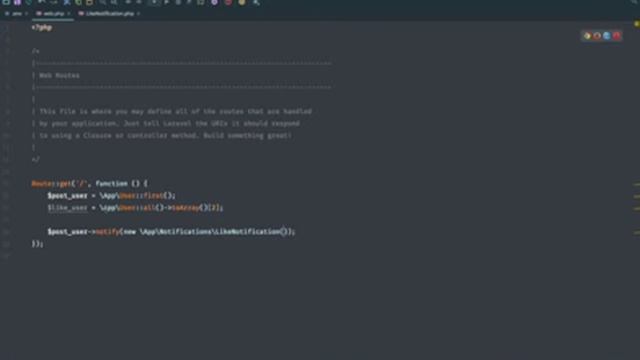Click the $post_user assignment line

coord(111,196)
